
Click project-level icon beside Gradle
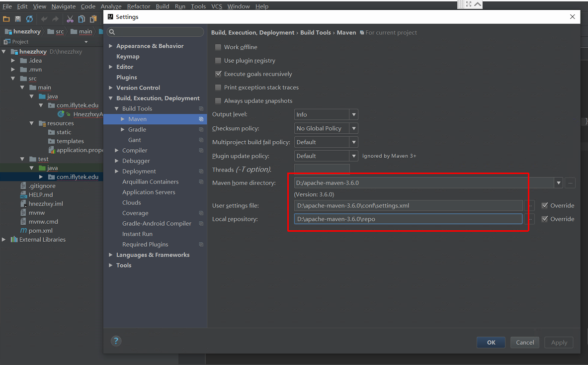click(201, 129)
